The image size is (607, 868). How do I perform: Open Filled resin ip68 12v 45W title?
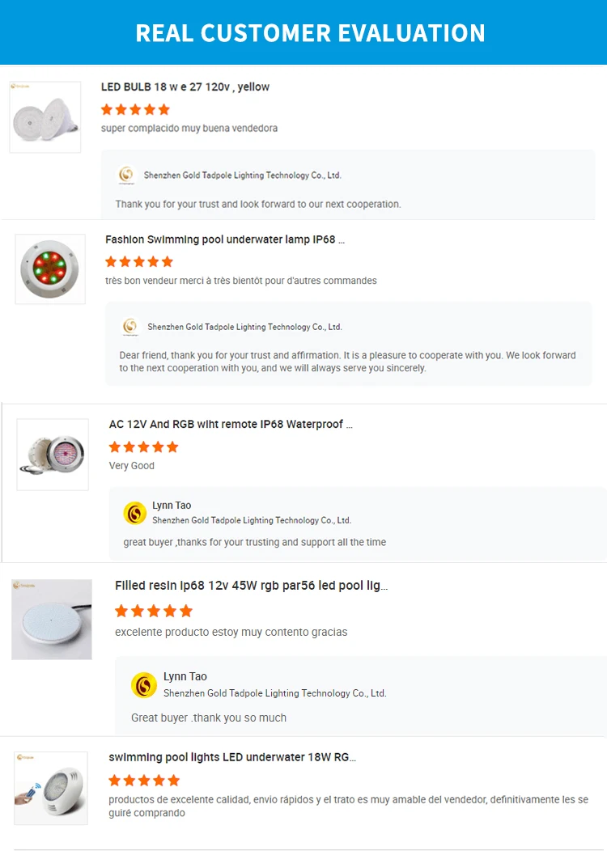pos(251,586)
